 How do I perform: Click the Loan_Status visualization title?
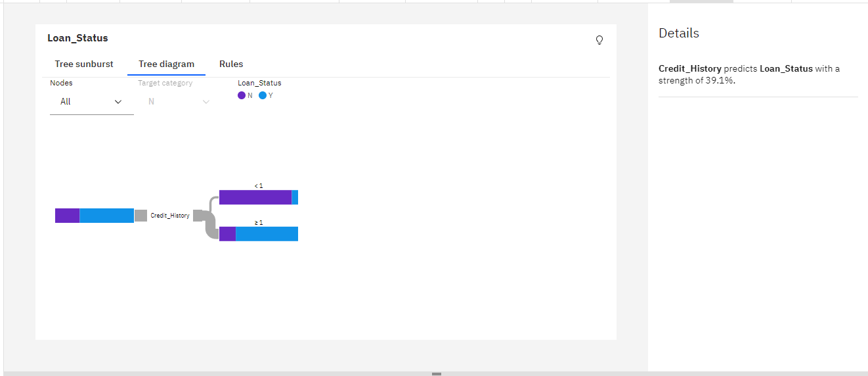(x=77, y=38)
